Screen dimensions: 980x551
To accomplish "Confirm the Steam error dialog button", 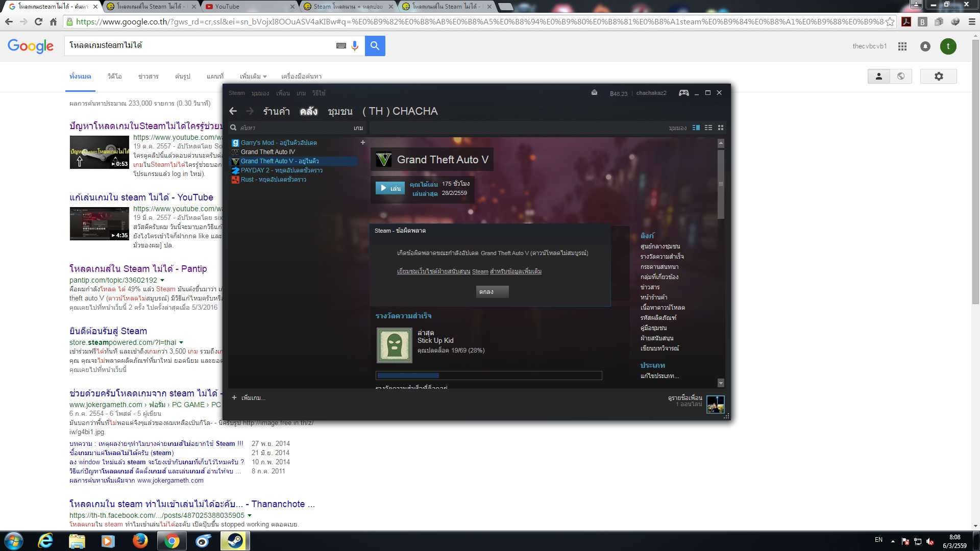I will 492,292.
